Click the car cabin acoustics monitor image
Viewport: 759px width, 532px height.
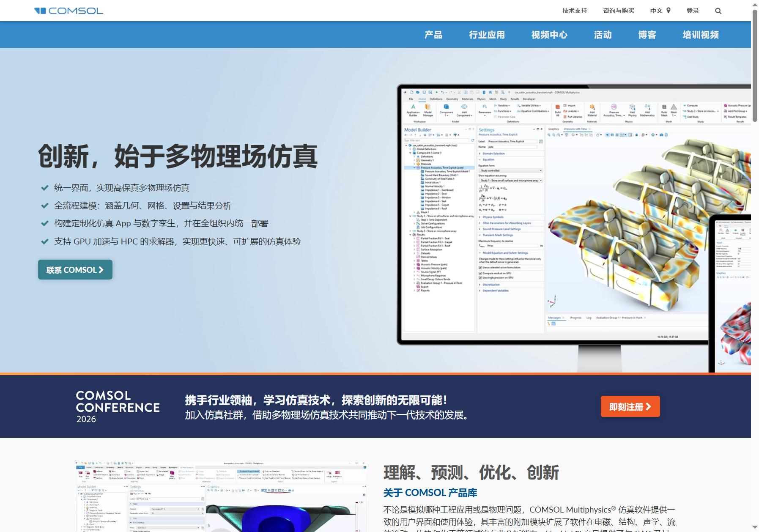coord(573,228)
